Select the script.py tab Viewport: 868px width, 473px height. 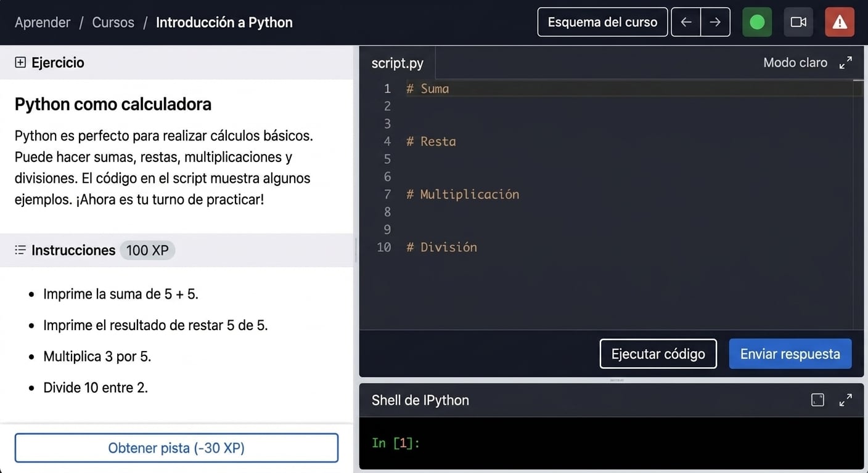[x=398, y=63]
